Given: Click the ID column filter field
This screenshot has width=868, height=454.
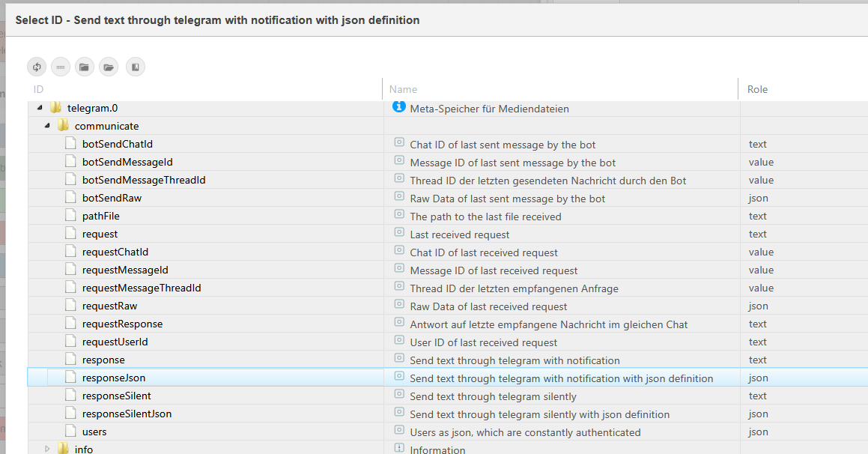Looking at the screenshot, I should pyautogui.click(x=202, y=89).
